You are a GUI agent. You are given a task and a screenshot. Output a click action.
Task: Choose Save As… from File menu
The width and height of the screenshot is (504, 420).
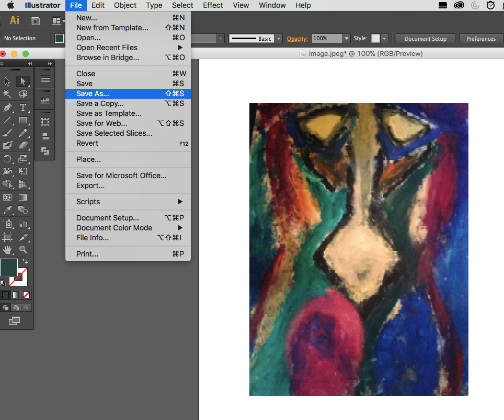(128, 94)
